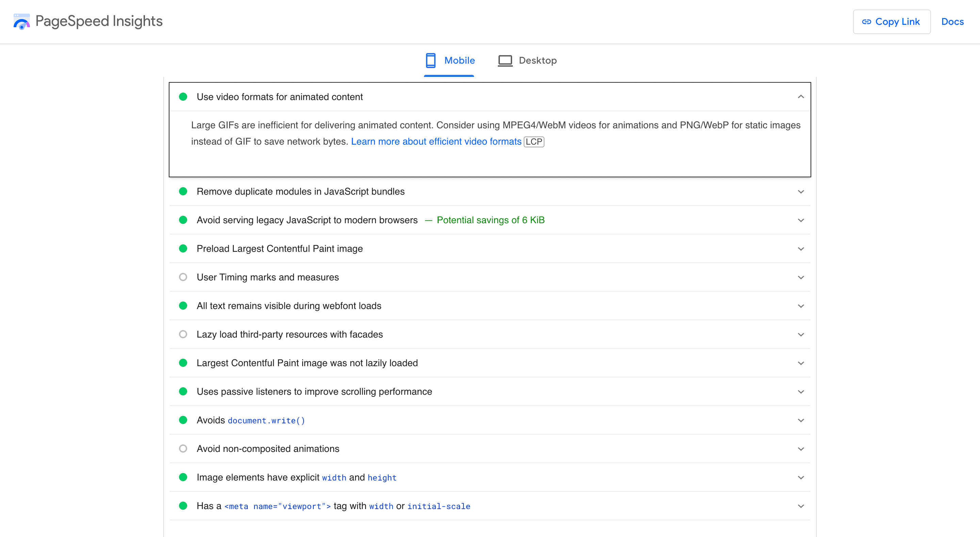Collapse the video formats audit chevron
This screenshot has width=980, height=537.
[x=800, y=97]
